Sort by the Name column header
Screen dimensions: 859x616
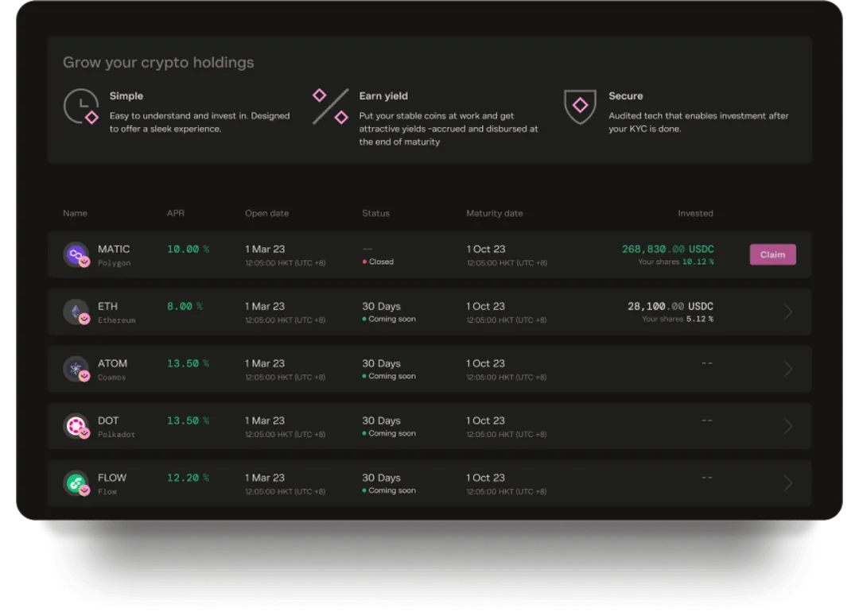tap(75, 213)
